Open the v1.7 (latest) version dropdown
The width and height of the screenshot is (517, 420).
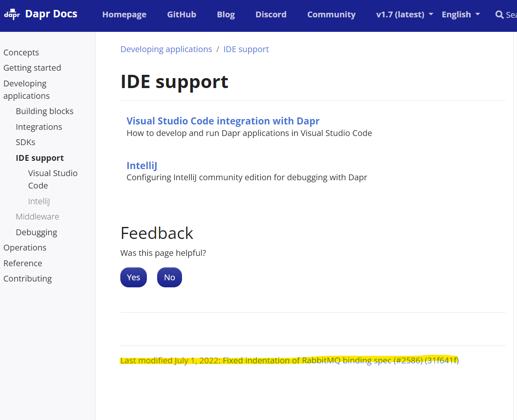[405, 14]
